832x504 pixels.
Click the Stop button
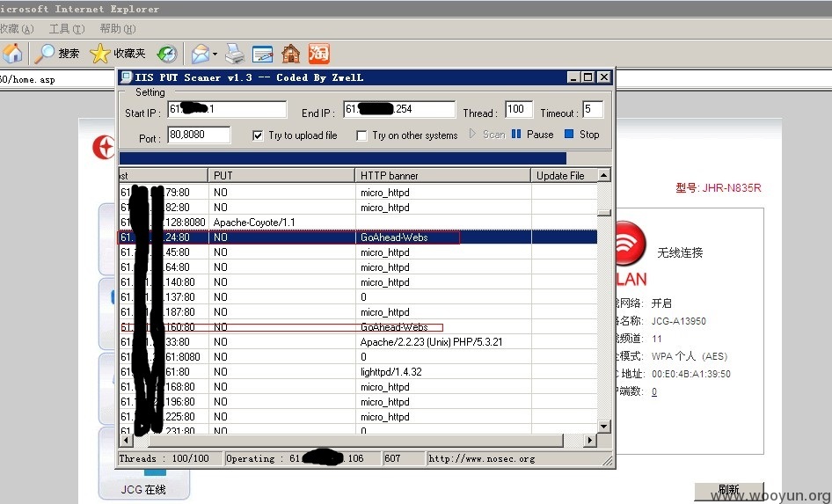click(582, 135)
